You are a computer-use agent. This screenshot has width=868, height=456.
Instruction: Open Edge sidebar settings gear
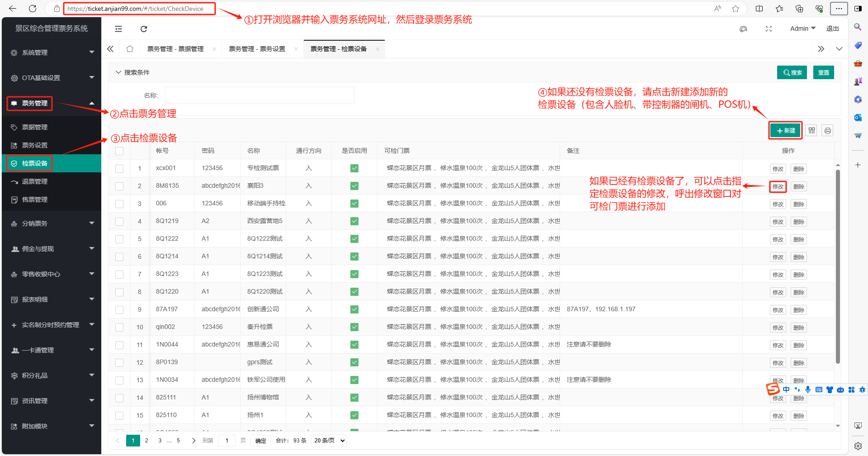[858, 446]
